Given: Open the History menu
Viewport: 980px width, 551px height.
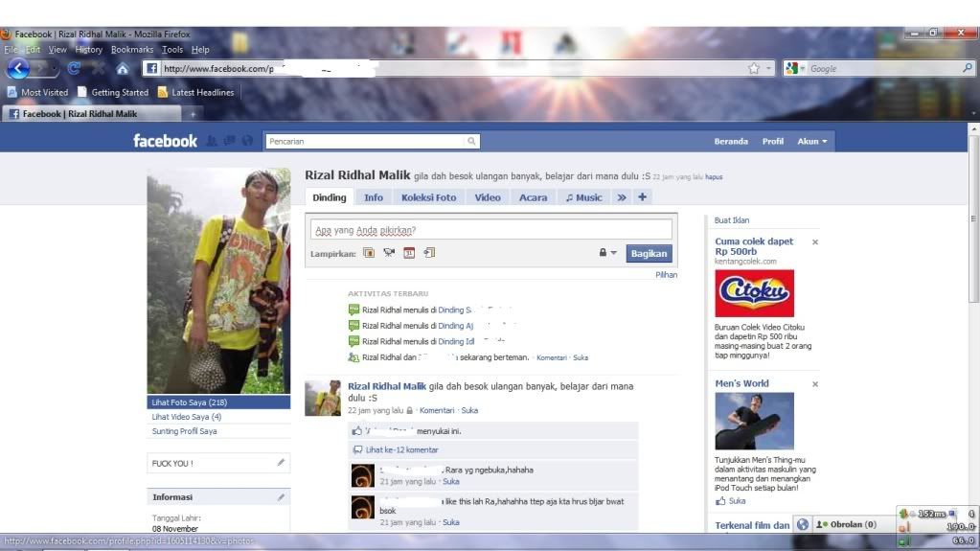Looking at the screenshot, I should click(89, 50).
